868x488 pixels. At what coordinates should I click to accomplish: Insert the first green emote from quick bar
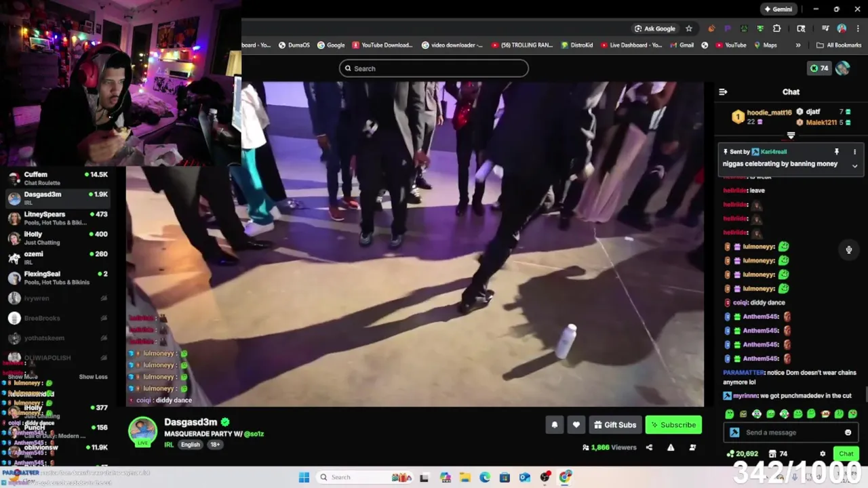pyautogui.click(x=729, y=414)
